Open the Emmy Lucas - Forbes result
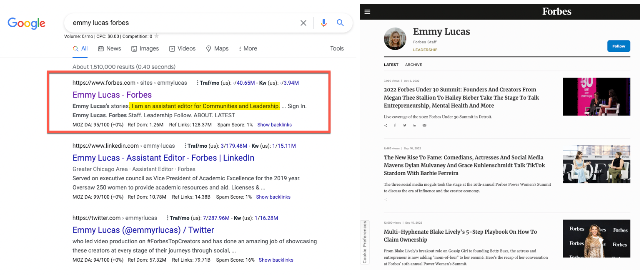This screenshot has width=644, height=280. 112,95
